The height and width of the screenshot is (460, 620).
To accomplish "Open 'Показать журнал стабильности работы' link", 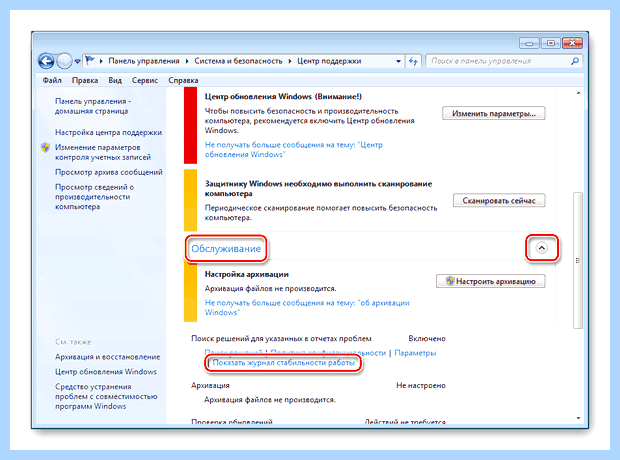I will [284, 363].
